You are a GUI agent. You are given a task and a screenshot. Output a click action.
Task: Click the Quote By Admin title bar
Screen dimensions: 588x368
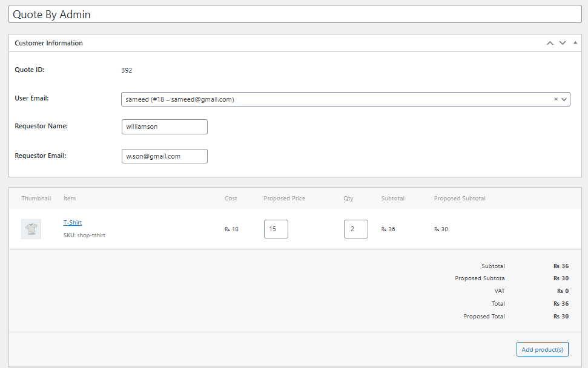[x=294, y=13]
